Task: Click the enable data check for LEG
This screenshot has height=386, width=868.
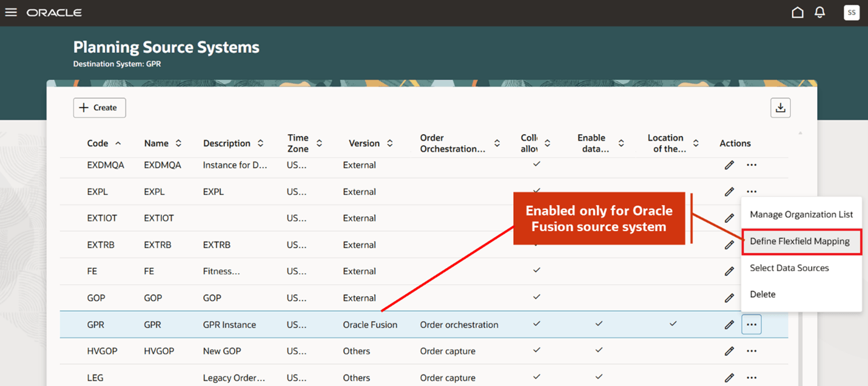Action: [599, 377]
